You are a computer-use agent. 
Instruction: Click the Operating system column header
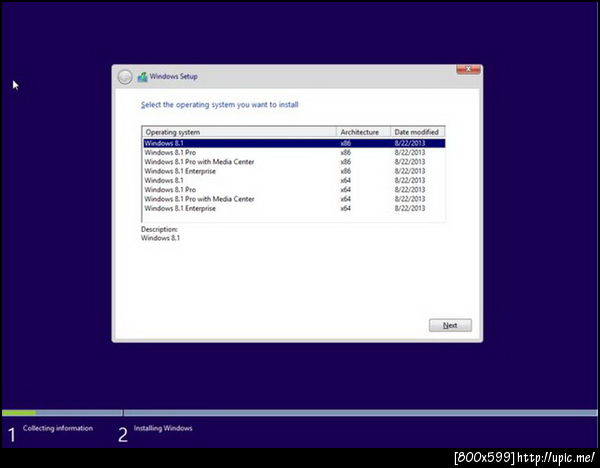tap(239, 132)
